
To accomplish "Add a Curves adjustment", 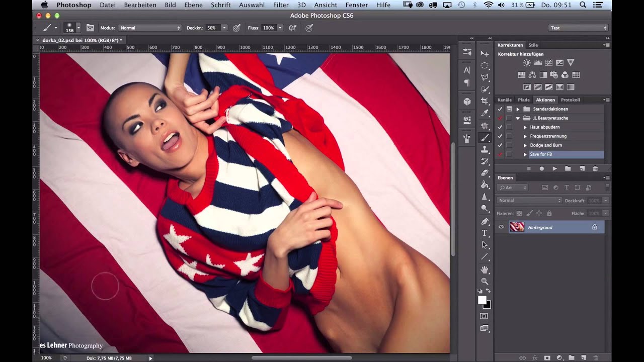I will [x=548, y=63].
